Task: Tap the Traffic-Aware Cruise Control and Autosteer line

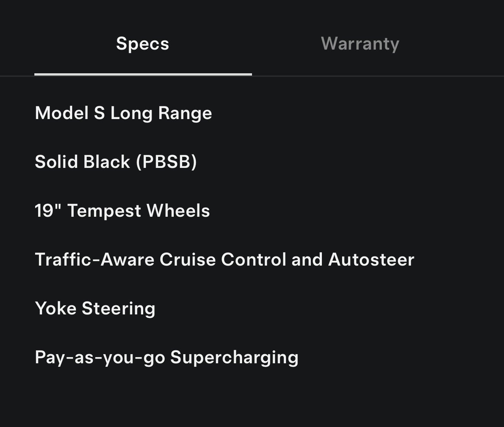Action: pyautogui.click(x=224, y=259)
